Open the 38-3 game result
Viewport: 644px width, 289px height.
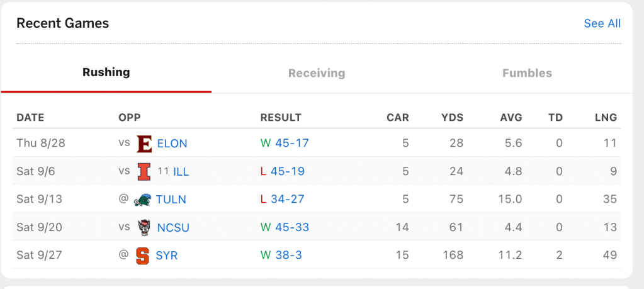(289, 256)
